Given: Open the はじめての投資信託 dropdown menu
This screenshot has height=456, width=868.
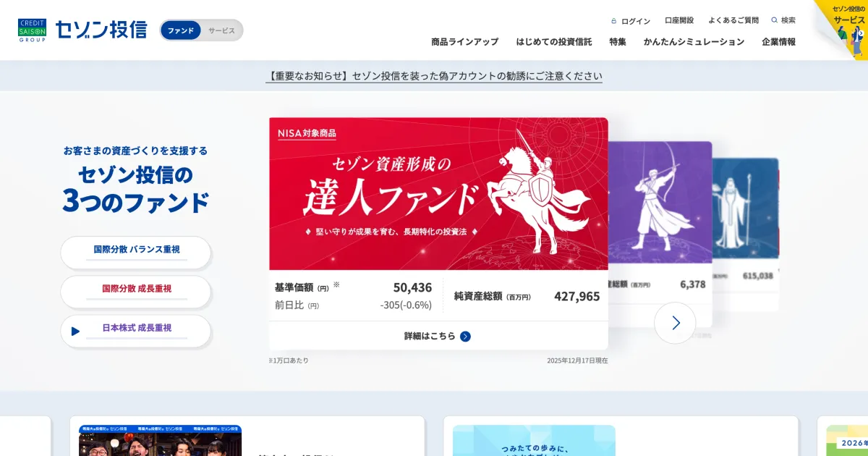Looking at the screenshot, I should [554, 42].
